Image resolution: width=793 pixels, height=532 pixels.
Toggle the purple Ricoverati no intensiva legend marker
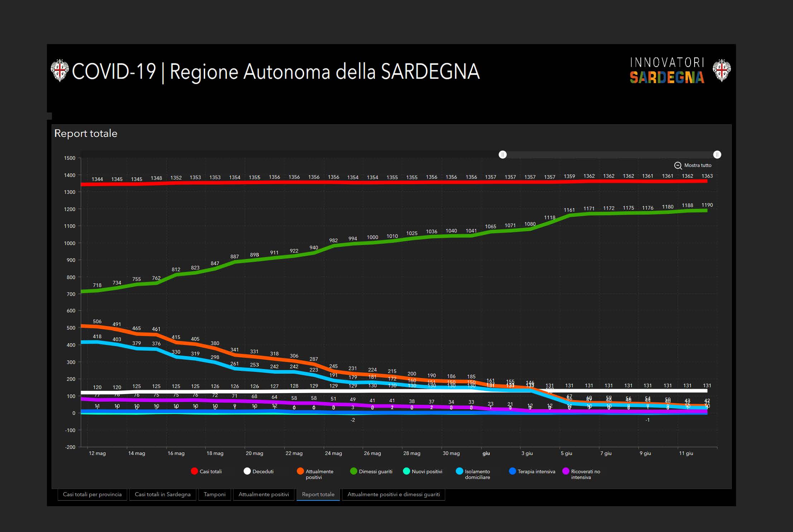(566, 471)
